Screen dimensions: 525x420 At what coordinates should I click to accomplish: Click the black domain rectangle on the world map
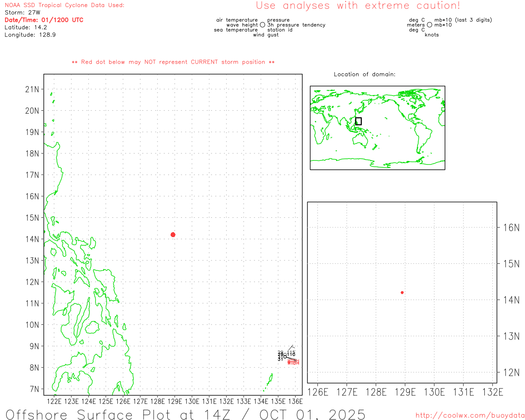pos(358,121)
